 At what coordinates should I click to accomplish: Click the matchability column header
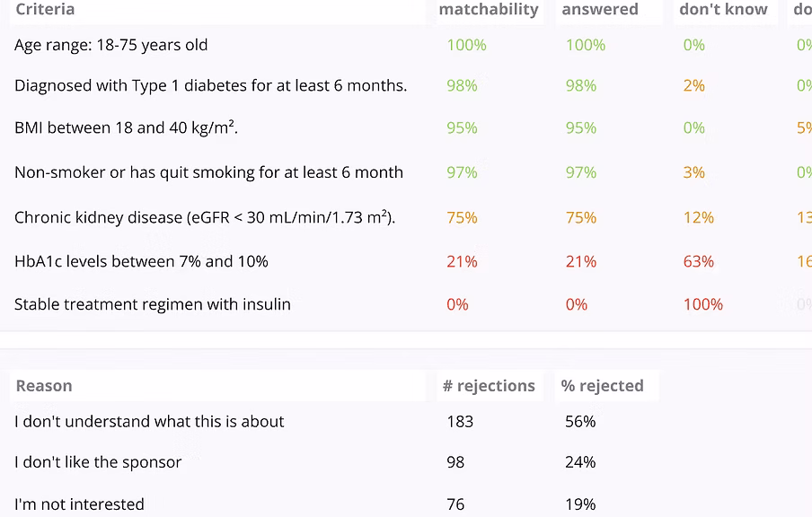pyautogui.click(x=488, y=10)
